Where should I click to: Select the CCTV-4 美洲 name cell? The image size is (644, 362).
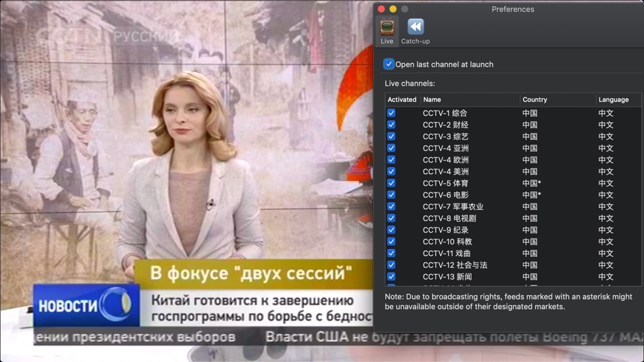446,172
